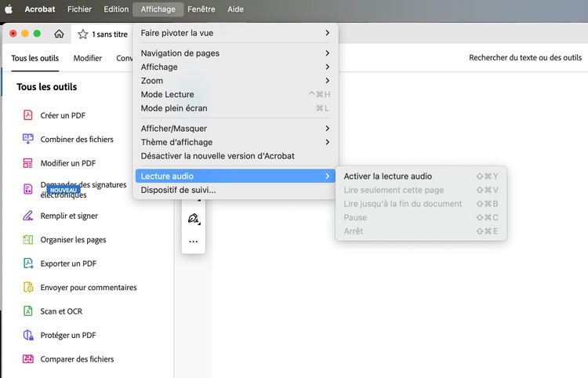Click the Protéger un PDF icon

pyautogui.click(x=28, y=335)
